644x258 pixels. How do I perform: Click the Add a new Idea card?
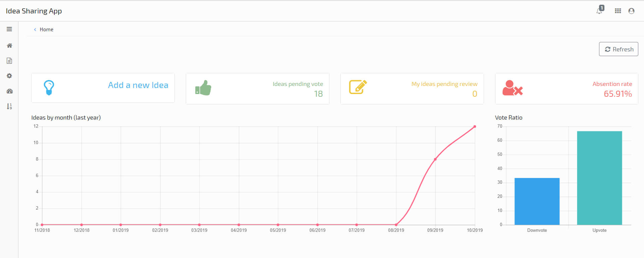[103, 88]
